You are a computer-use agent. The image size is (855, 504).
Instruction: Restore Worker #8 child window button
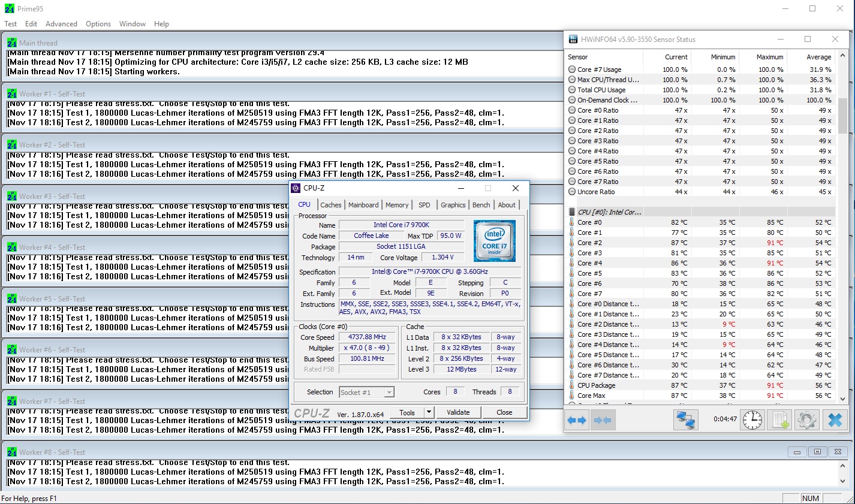817,452
